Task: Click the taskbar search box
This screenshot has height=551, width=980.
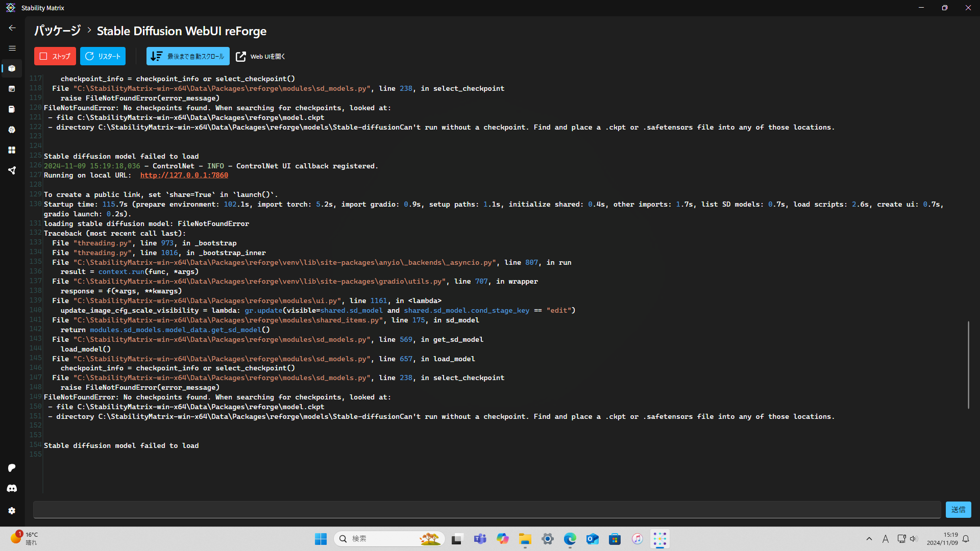Action: tap(389, 539)
